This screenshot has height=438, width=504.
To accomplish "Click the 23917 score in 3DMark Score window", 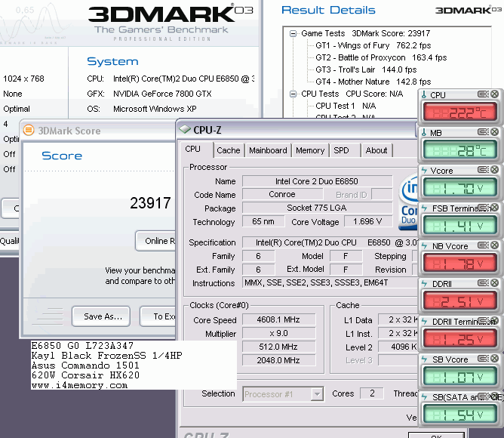I will click(150, 203).
